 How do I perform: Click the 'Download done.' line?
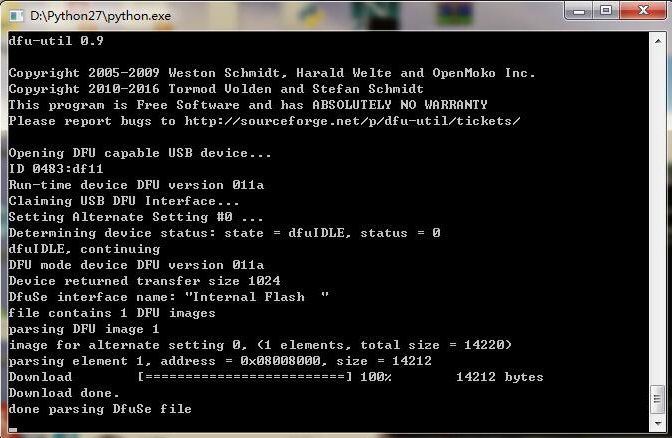(x=64, y=393)
